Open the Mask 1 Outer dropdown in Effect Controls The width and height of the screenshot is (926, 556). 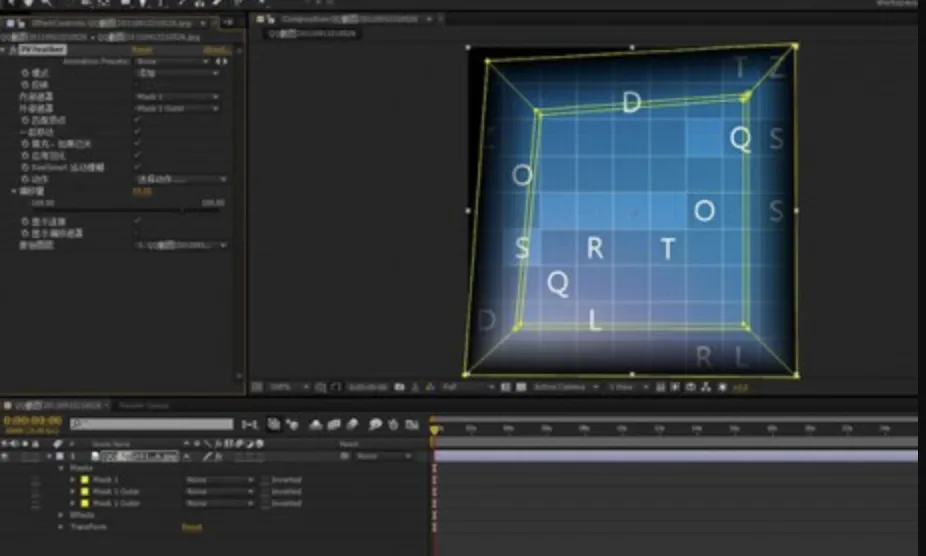pyautogui.click(x=177, y=108)
